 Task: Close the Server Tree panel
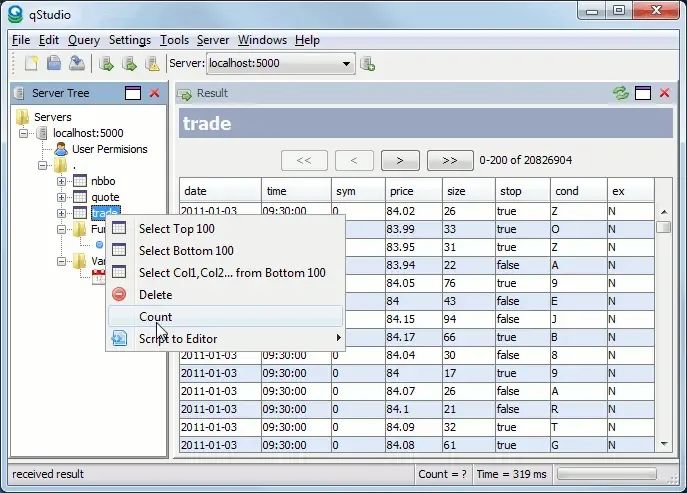(154, 93)
